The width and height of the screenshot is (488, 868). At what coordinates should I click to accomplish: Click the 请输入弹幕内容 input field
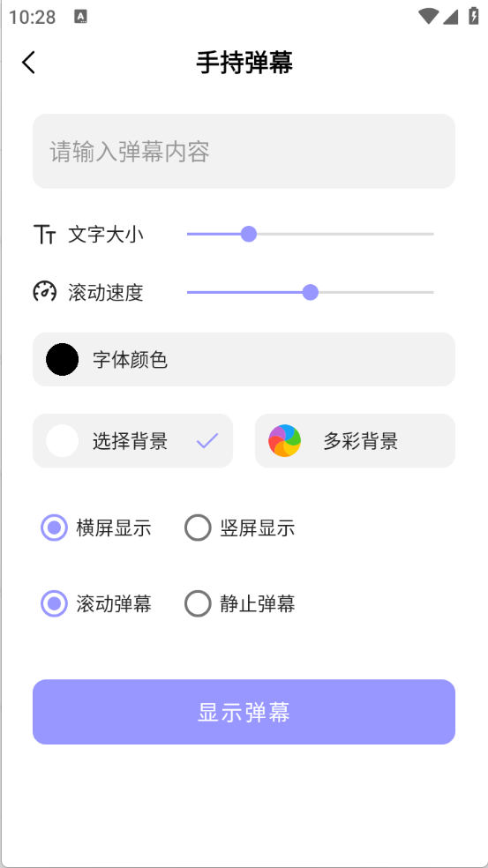pos(244,151)
